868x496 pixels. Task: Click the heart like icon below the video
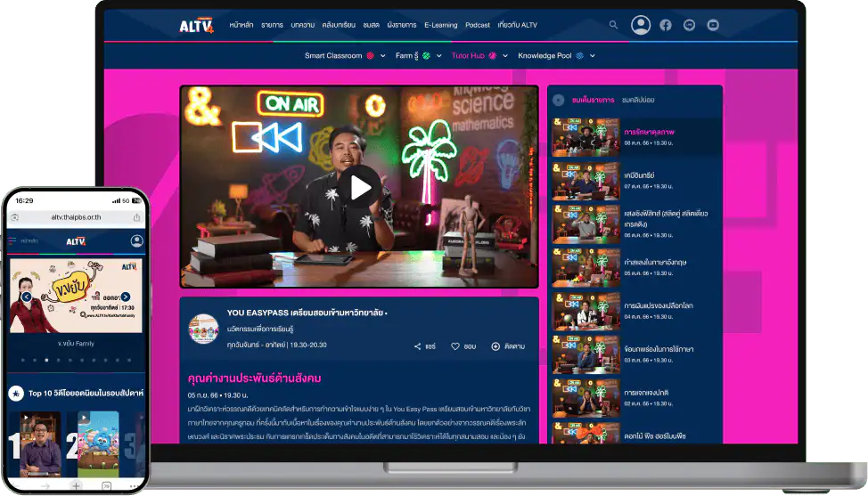[x=455, y=346]
